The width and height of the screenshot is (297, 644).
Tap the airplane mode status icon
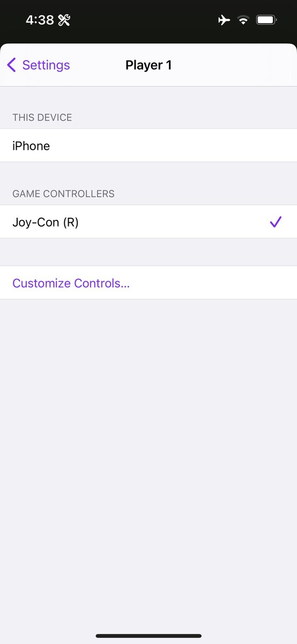tap(224, 20)
